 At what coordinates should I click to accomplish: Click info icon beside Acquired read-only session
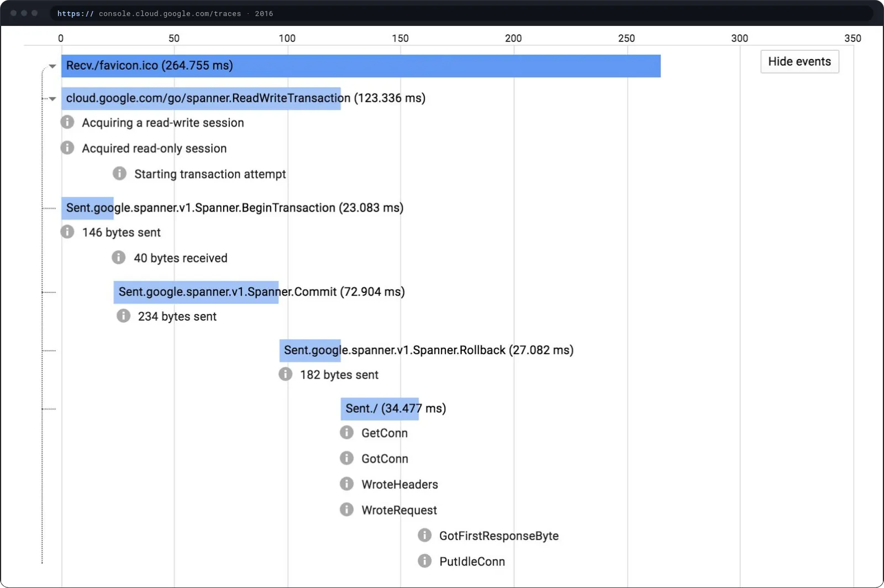tap(67, 148)
